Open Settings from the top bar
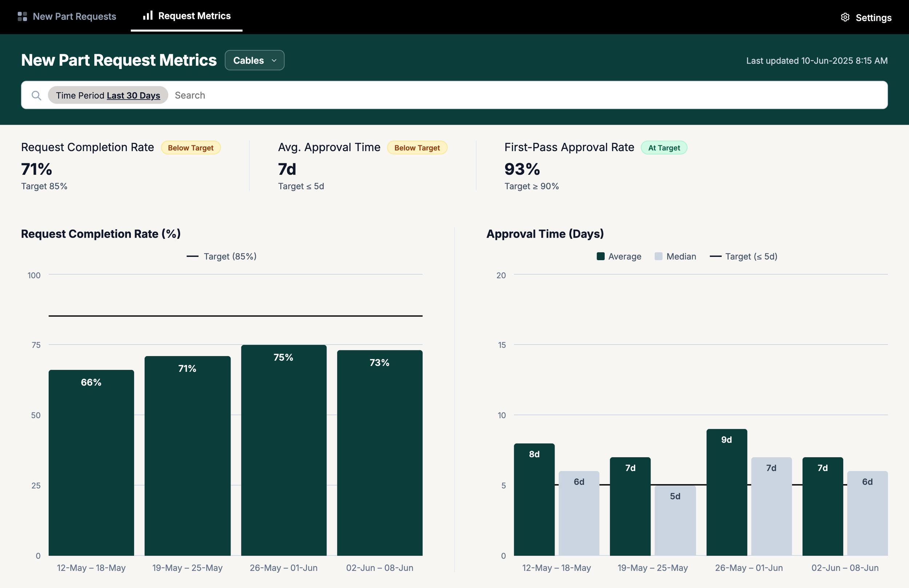909x588 pixels. tap(866, 17)
